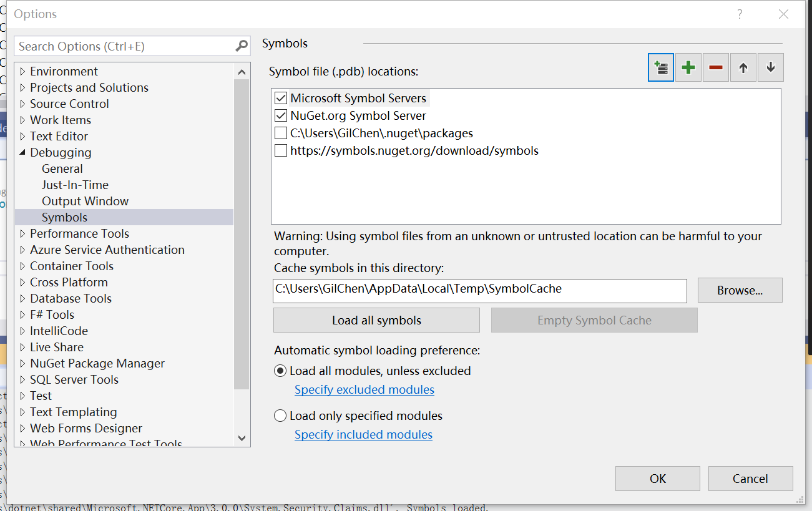
Task: Open Specify excluded modules link
Action: tap(364, 389)
